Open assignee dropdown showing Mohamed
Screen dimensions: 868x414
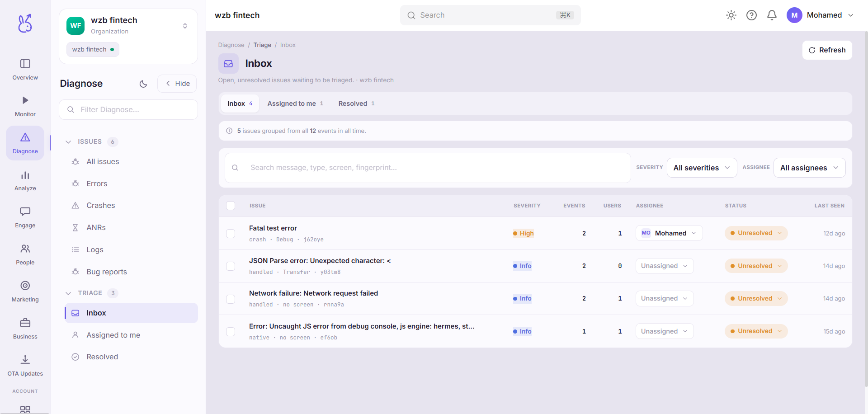click(x=669, y=233)
